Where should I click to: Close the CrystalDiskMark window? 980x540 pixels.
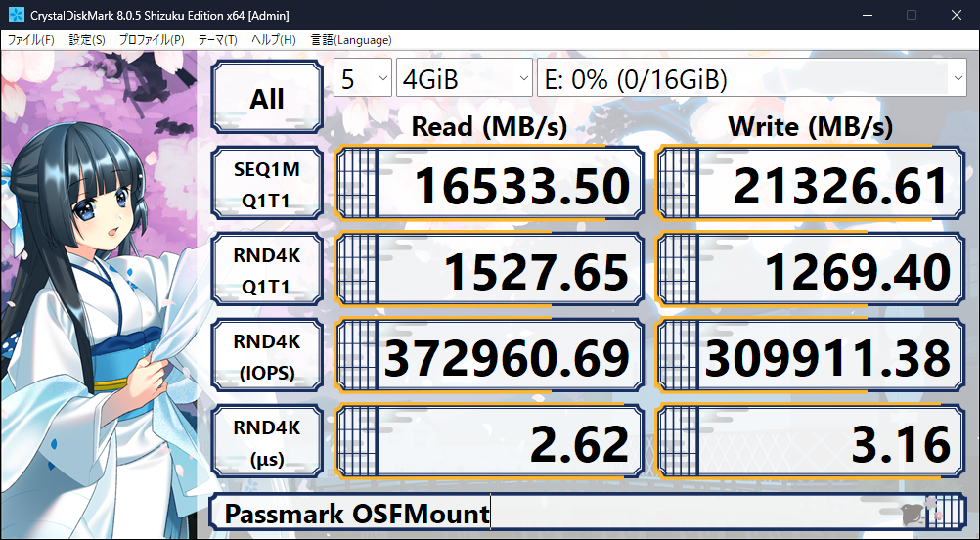(957, 15)
